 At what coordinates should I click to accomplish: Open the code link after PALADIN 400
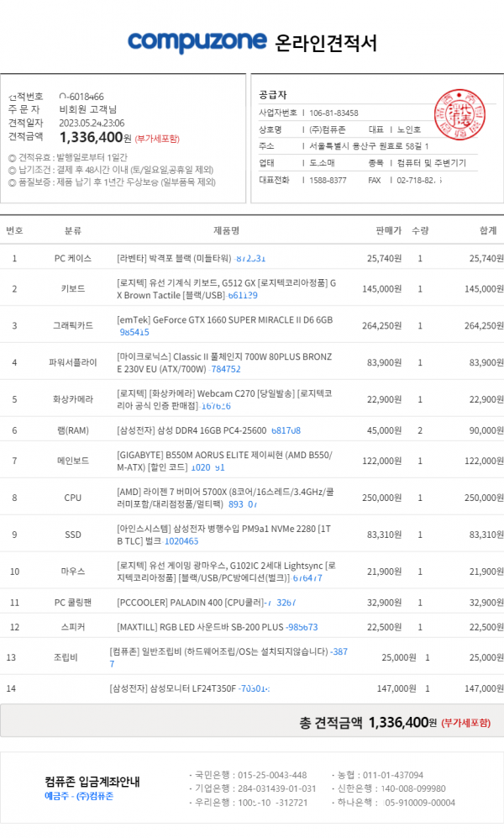[x=281, y=603]
